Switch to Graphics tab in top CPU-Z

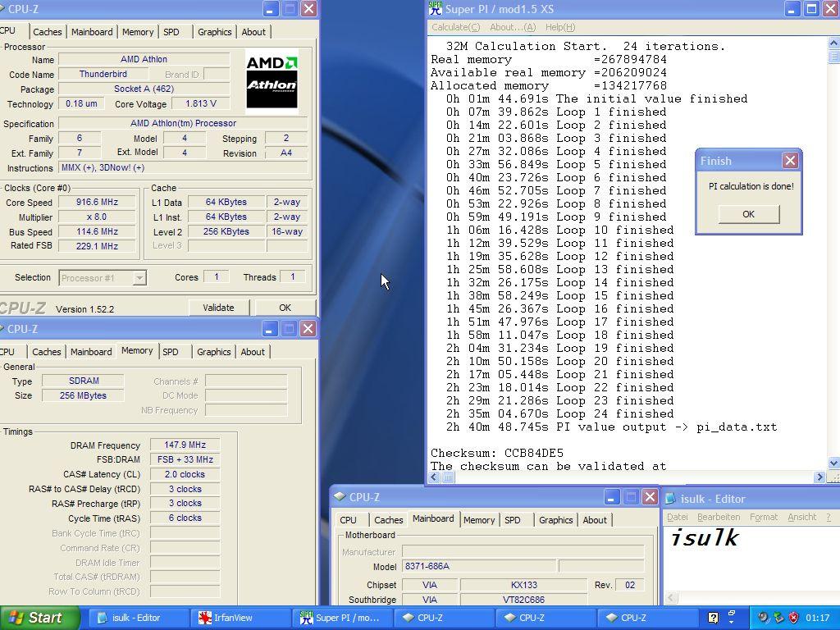click(x=214, y=32)
